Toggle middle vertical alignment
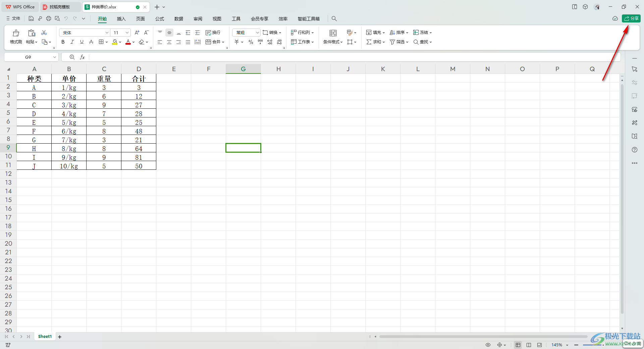This screenshot has height=349, width=644. coord(169,33)
